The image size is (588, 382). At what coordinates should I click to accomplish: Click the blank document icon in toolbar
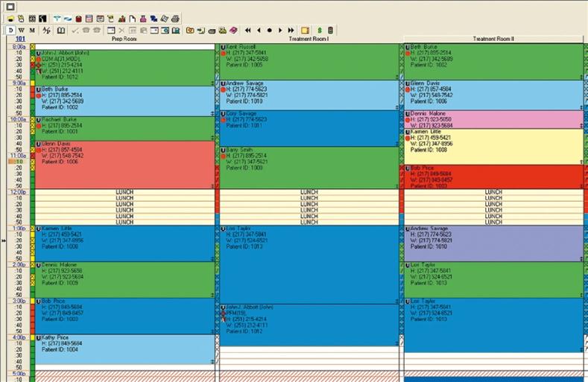pyautogui.click(x=132, y=18)
